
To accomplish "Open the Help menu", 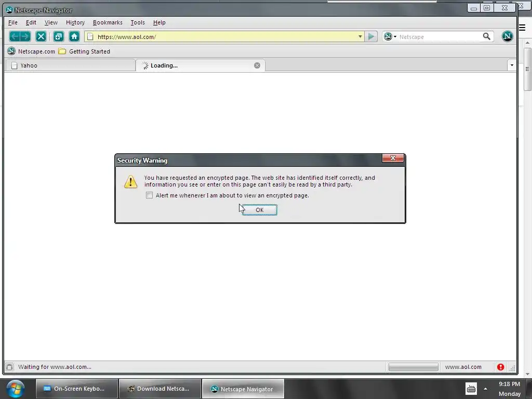I will pyautogui.click(x=159, y=22).
